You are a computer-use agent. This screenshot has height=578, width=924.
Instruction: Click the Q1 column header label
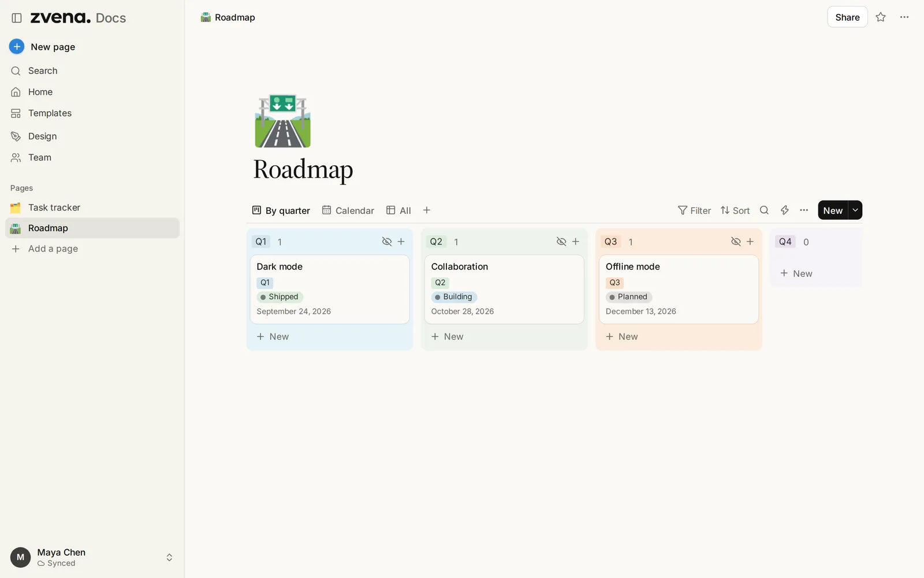[x=261, y=242]
